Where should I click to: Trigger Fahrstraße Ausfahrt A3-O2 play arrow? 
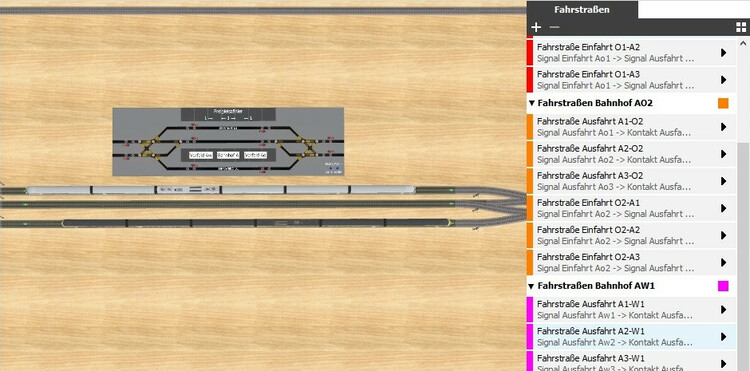point(724,181)
